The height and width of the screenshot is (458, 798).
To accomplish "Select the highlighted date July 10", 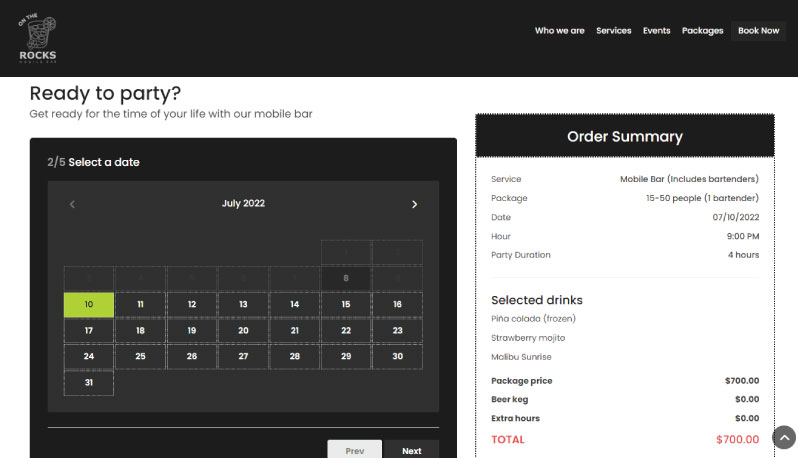I will (x=89, y=305).
